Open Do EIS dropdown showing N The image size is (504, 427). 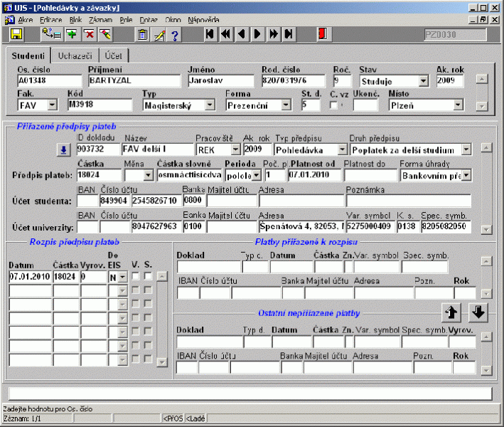[x=122, y=277]
